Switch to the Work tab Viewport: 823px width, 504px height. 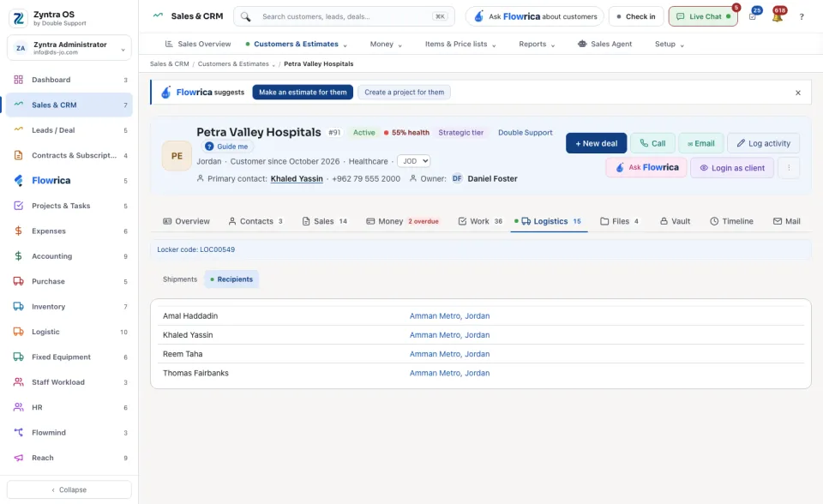pos(480,221)
